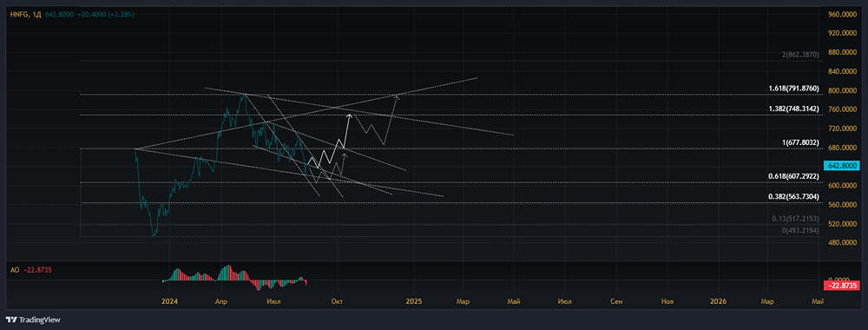Viewport: 868px width, 330px height.
Task: Select the Fibonacci 0.382(563.7304) label
Action: coord(794,196)
